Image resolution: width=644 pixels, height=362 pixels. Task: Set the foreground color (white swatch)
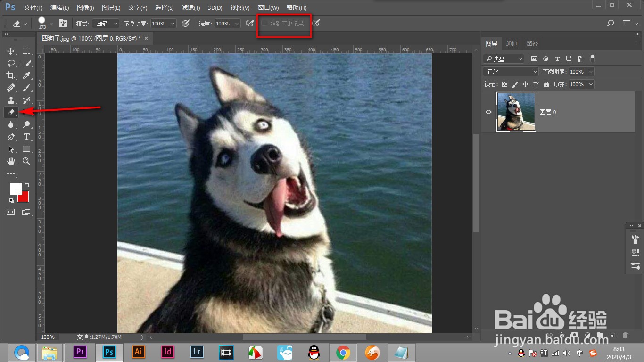pyautogui.click(x=15, y=188)
